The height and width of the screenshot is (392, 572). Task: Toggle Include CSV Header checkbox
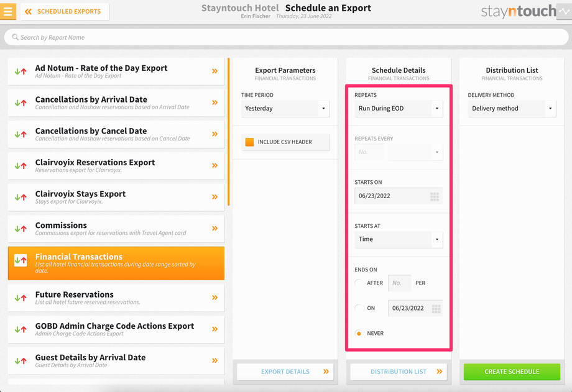[x=249, y=142]
